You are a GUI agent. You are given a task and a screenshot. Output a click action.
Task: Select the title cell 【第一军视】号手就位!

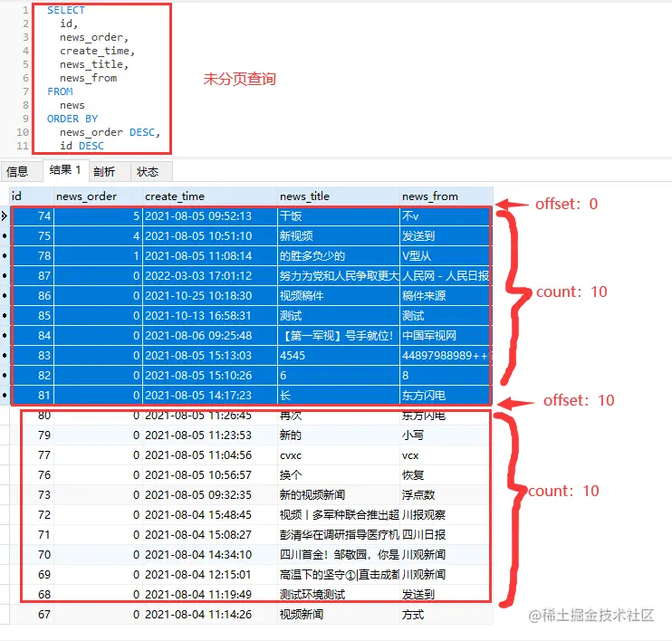[339, 336]
